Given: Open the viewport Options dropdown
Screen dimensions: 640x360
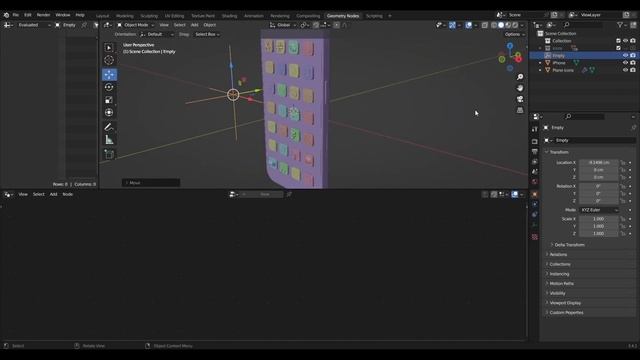Looking at the screenshot, I should (514, 35).
